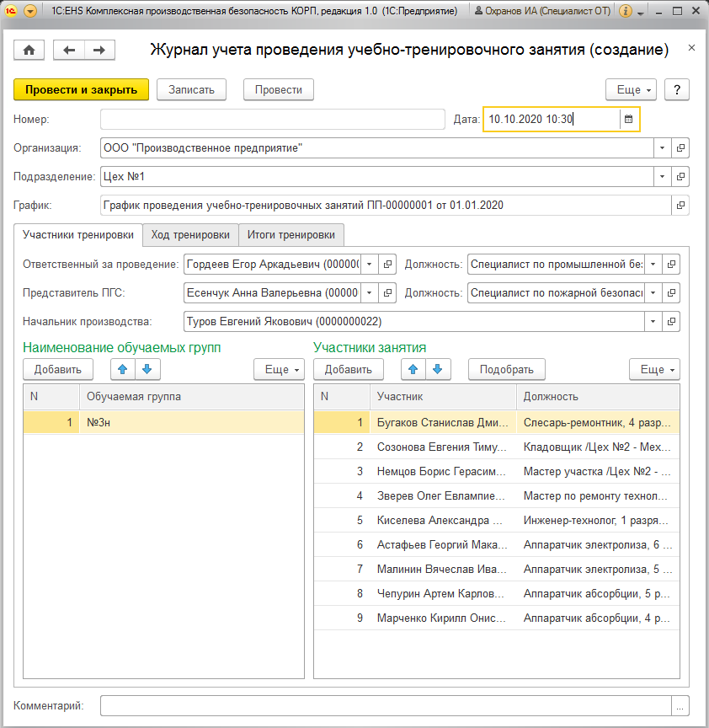The width and height of the screenshot is (709, 728).
Task: Expand Подразделение dropdown list
Action: point(662,176)
